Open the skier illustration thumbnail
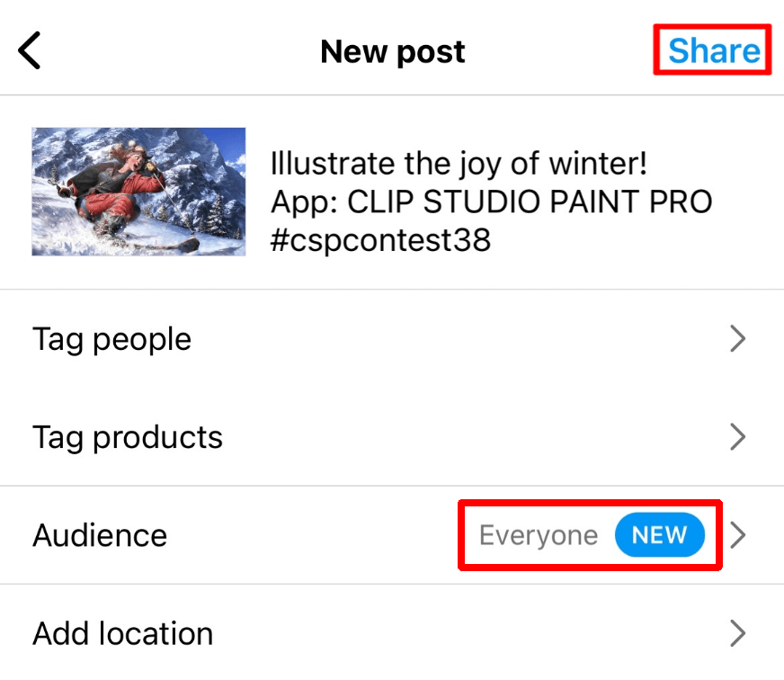Screen dimensions: 784x680 [138, 192]
